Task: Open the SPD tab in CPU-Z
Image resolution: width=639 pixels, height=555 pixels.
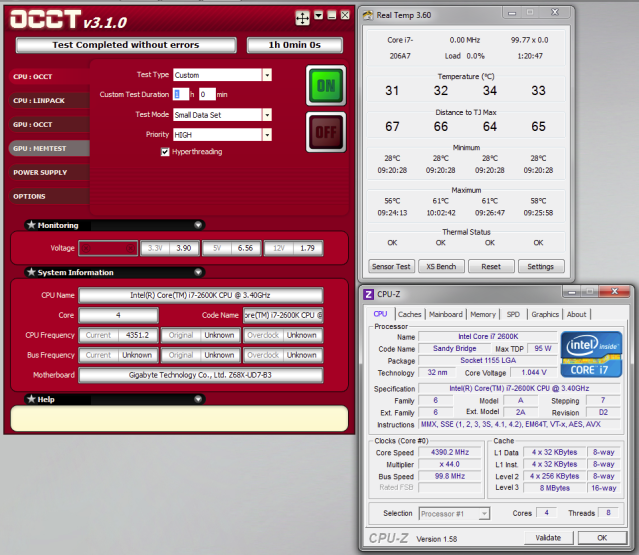Action: point(513,314)
